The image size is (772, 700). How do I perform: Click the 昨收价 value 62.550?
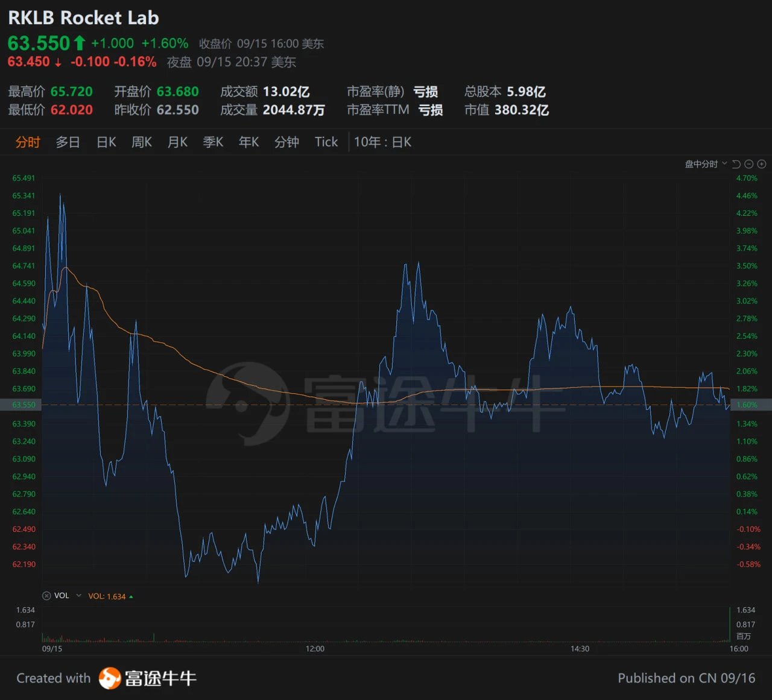pos(178,110)
